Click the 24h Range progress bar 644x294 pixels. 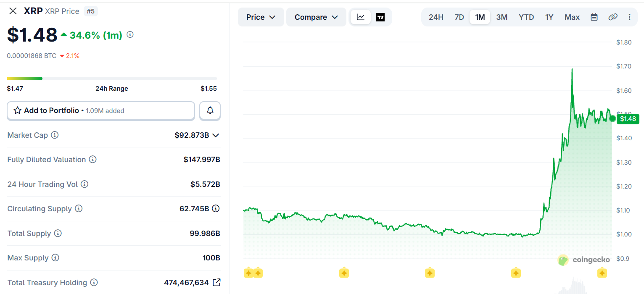click(x=112, y=79)
